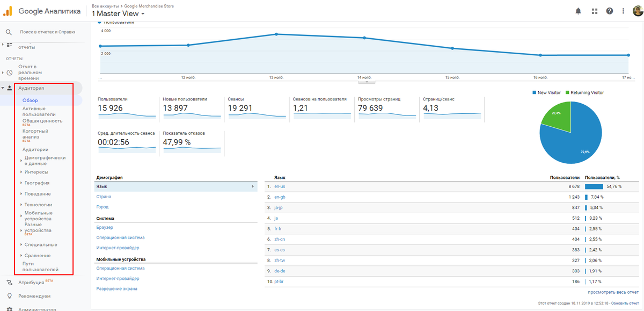Open Пути пользователей report

pyautogui.click(x=40, y=266)
